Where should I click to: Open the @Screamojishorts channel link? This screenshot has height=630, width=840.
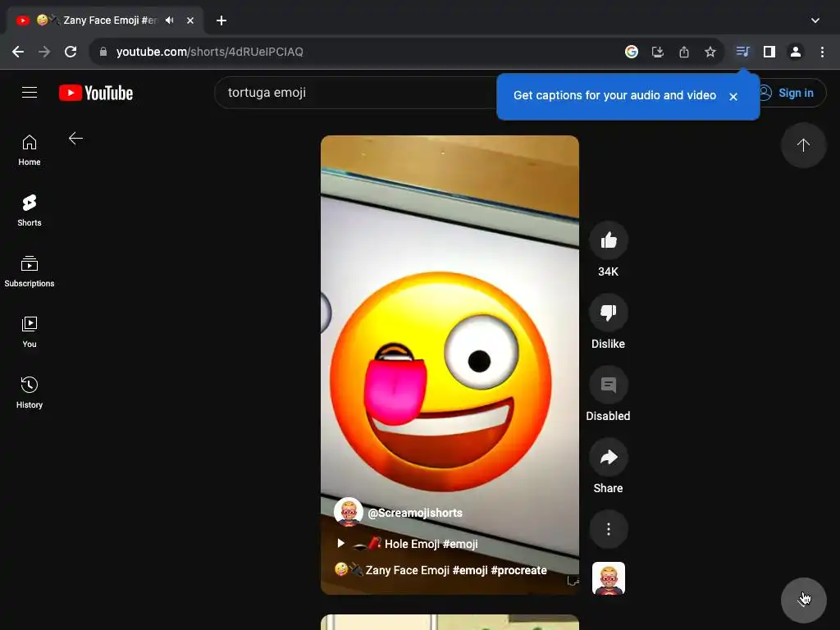point(415,513)
